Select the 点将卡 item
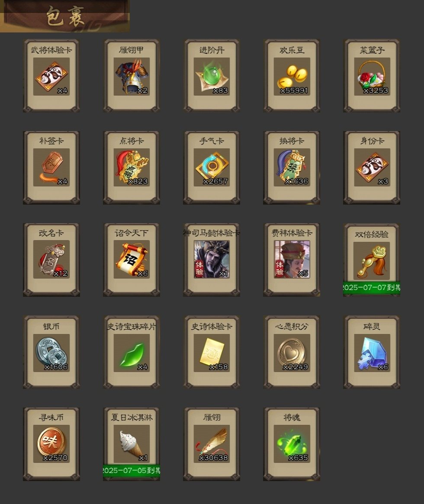The height and width of the screenshot is (504, 424). [132, 167]
